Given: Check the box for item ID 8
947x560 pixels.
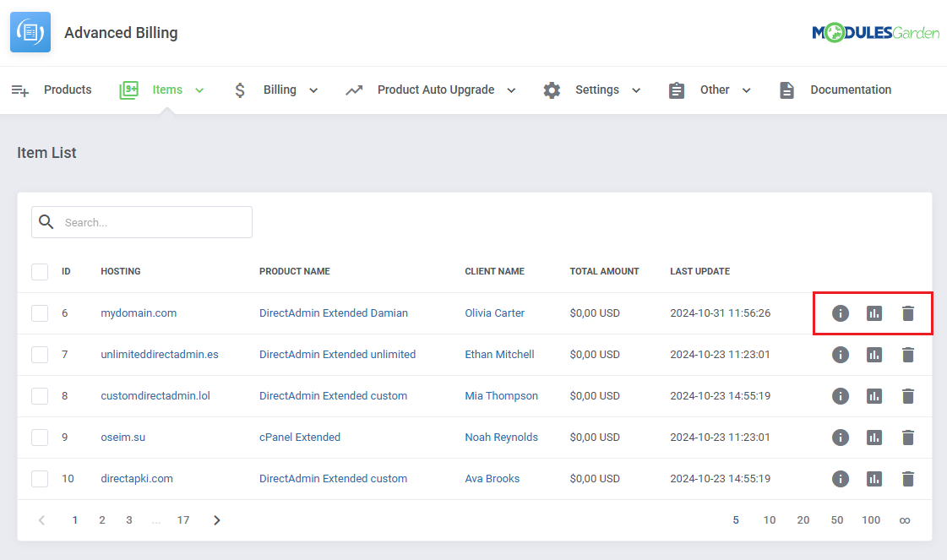Looking at the screenshot, I should click(x=40, y=395).
